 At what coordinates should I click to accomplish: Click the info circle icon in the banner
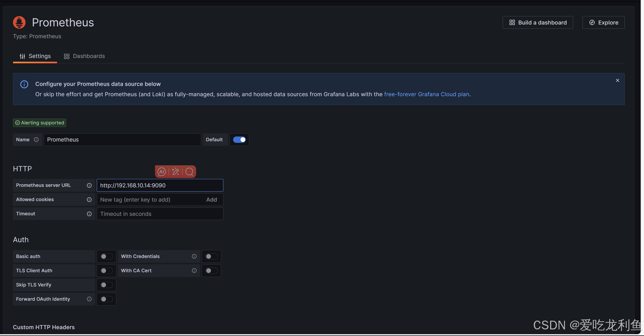click(24, 84)
